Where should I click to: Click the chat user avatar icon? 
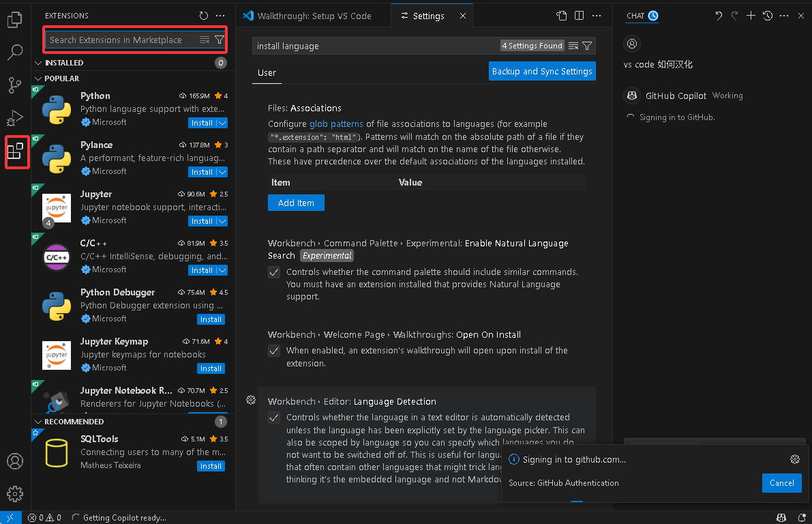[632, 44]
